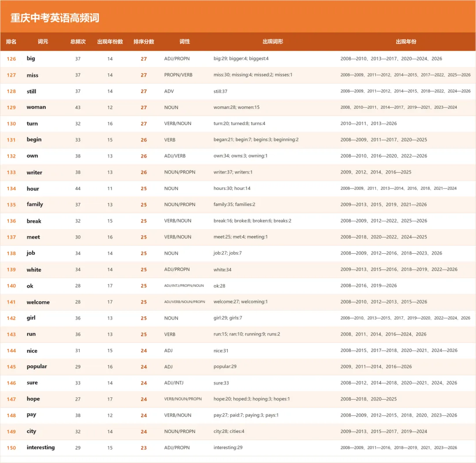Screen dimensions: 476x463
Task: Select 'turn:20; turned:8; turns:4' forms cell
Action: click(x=239, y=123)
